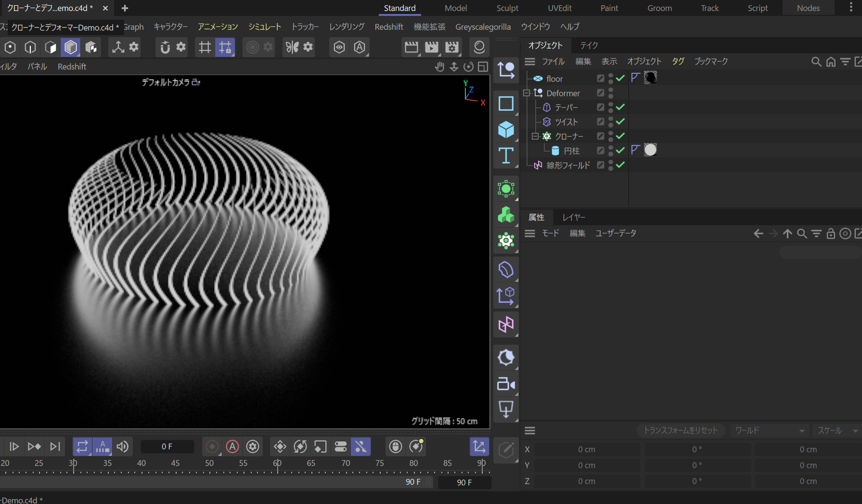Viewport: 862px width, 504px height.
Task: Mute timeline sound playback
Action: [122, 446]
